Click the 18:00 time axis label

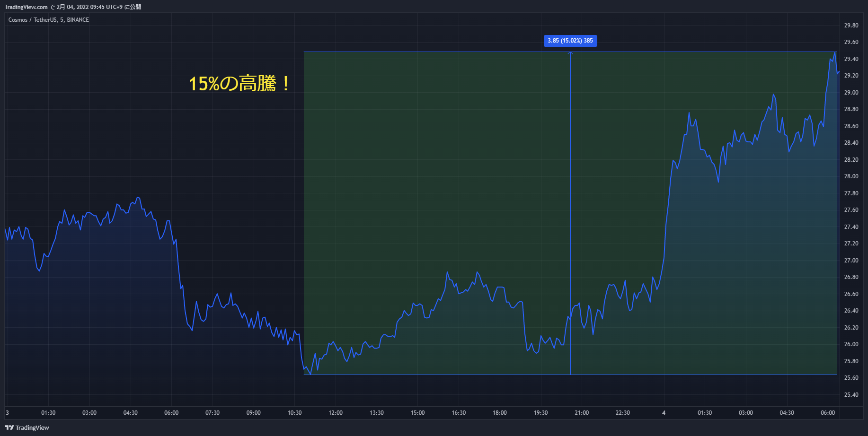click(x=500, y=413)
